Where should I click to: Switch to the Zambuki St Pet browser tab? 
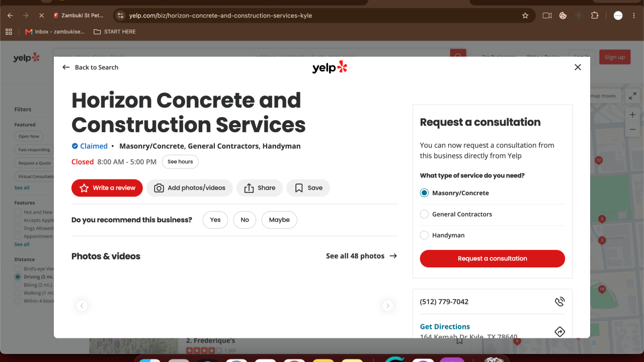78,16
